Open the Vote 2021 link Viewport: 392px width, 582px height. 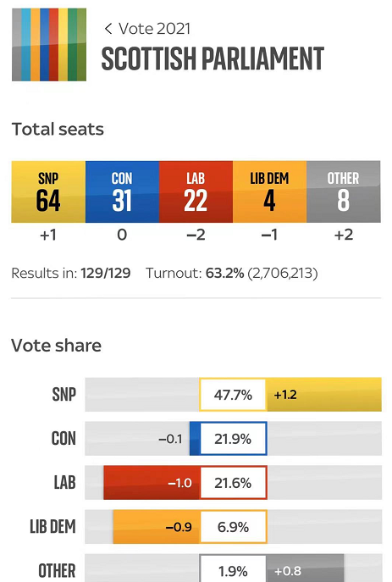[154, 29]
